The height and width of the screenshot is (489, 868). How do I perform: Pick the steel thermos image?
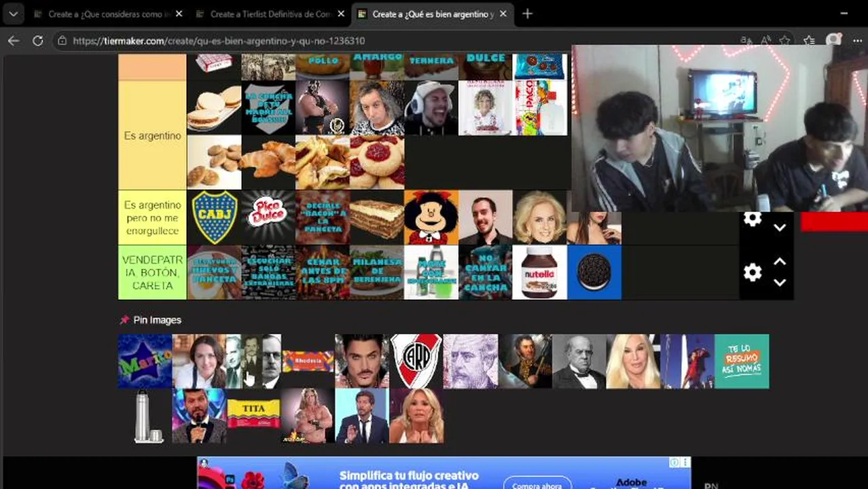coord(145,416)
